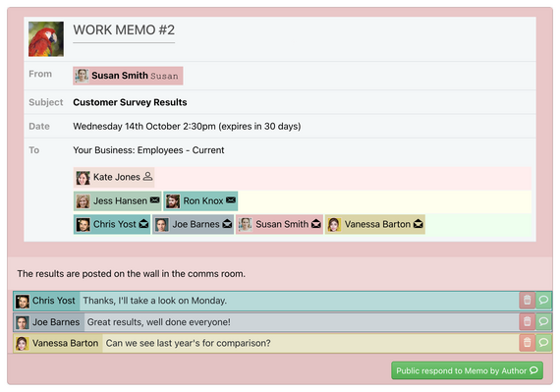Click Vanessa Barton's avatar in the responses
Viewport: 560px width, 392px height.
(23, 344)
